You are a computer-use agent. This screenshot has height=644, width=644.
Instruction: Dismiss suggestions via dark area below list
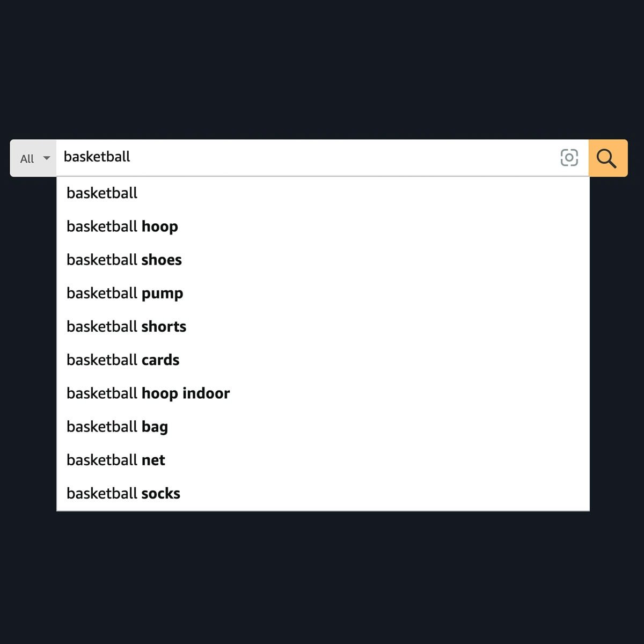coord(322,574)
